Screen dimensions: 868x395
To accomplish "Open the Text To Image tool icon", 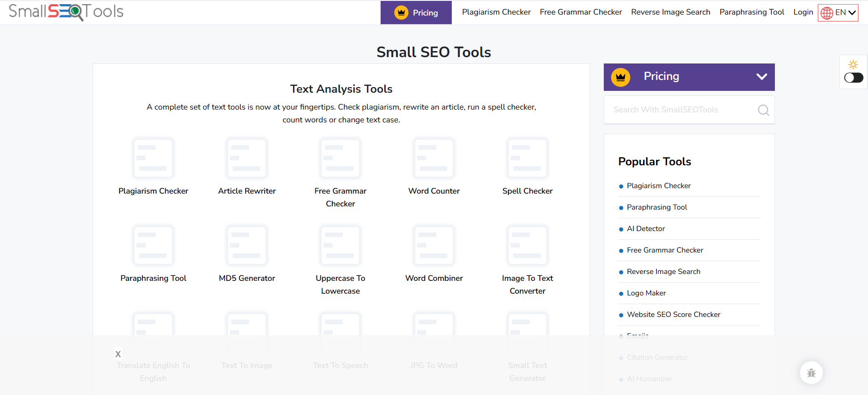I will point(247,332).
